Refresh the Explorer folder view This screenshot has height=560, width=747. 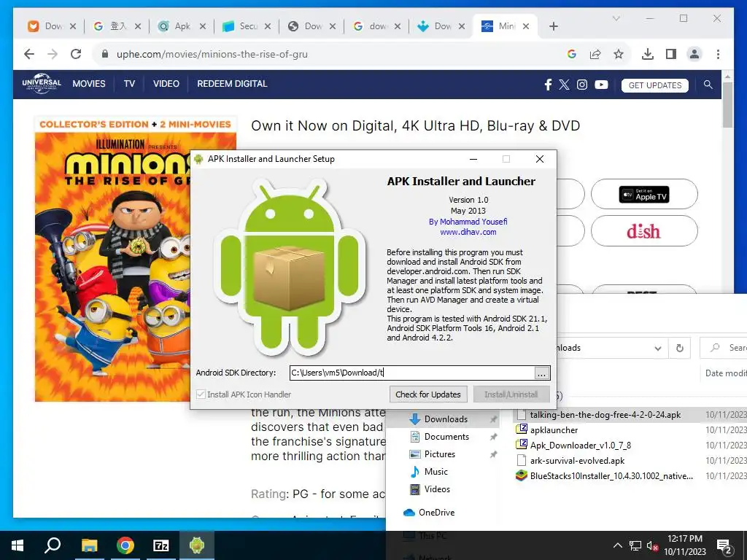tap(680, 348)
